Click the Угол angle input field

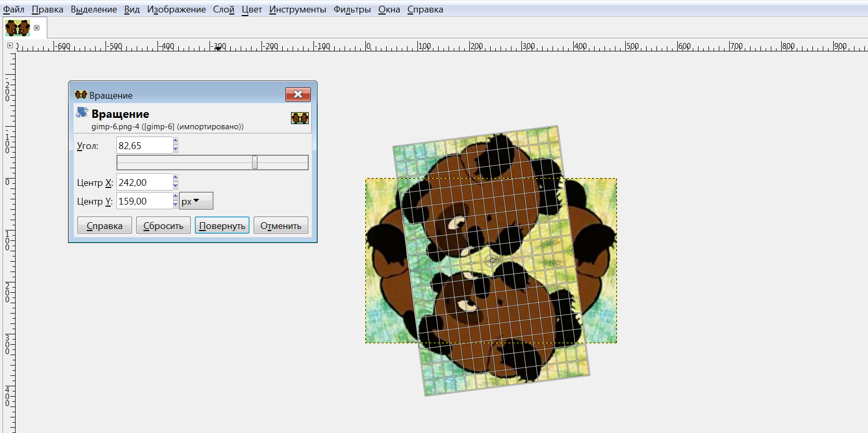pyautogui.click(x=144, y=146)
